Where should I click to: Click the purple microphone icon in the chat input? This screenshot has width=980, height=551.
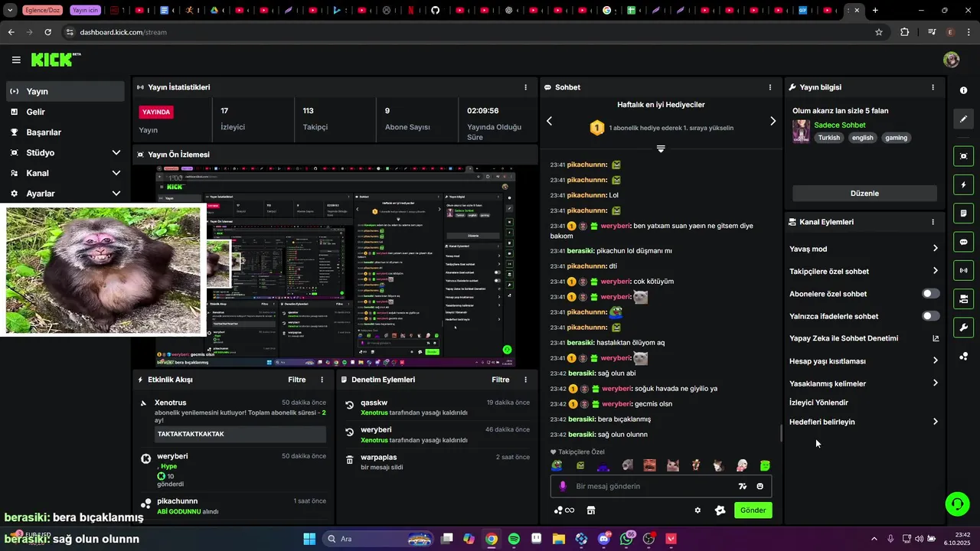pos(563,486)
